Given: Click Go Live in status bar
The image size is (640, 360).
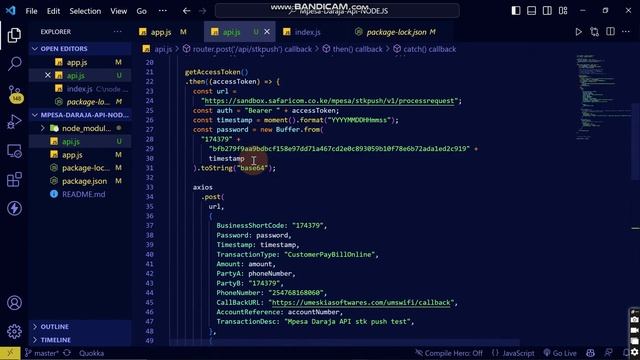Looking at the screenshot, I should [560, 353].
